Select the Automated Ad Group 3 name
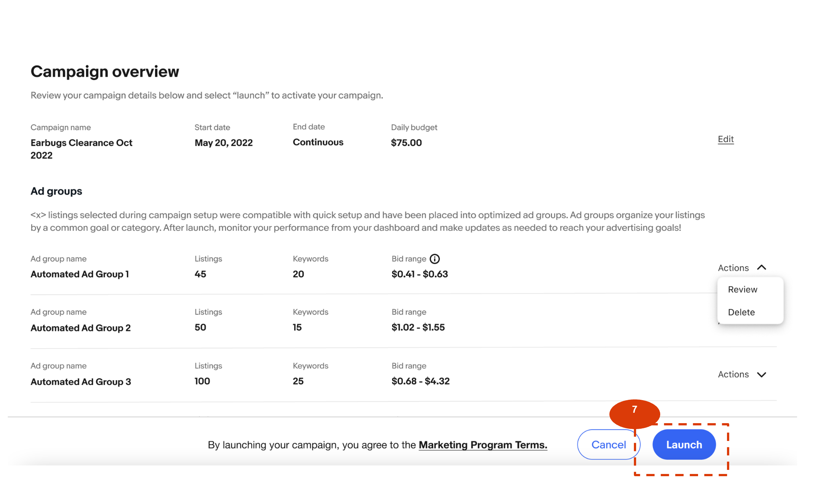 point(81,382)
